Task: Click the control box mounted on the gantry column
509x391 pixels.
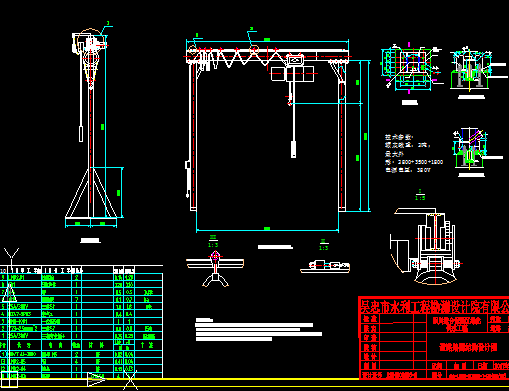Action: point(188,165)
